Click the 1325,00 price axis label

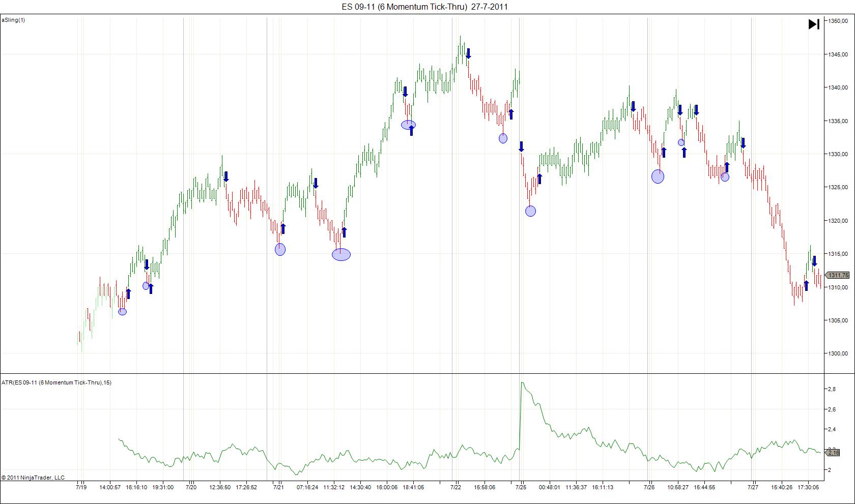click(838, 187)
